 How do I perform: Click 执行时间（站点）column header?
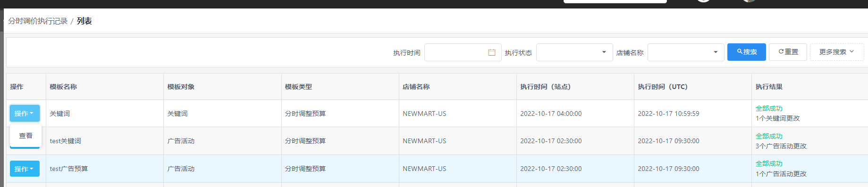[x=545, y=87]
